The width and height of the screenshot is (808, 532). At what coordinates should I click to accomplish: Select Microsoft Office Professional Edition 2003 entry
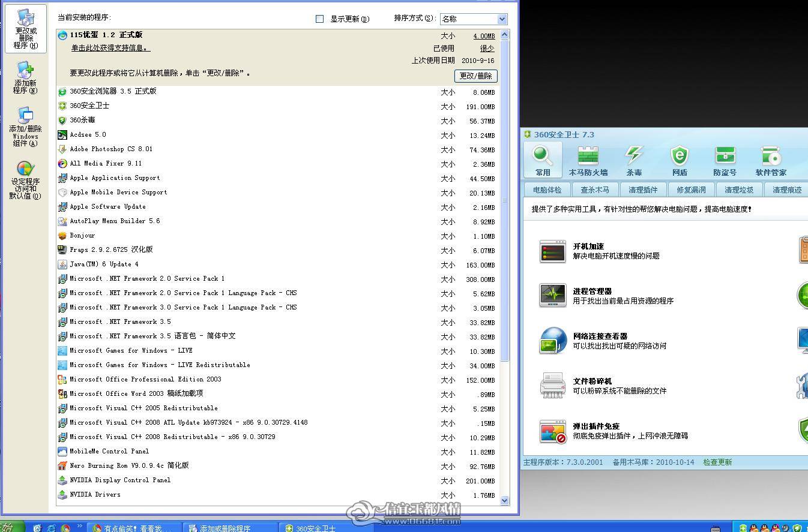point(278,380)
